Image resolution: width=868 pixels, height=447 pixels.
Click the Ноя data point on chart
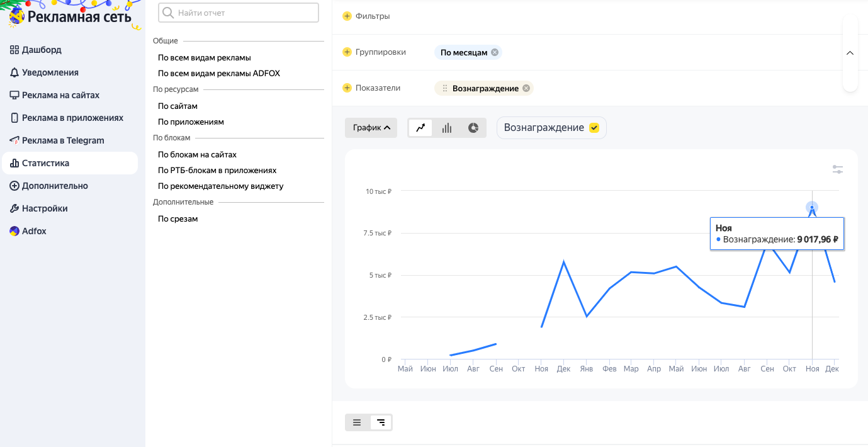click(812, 207)
